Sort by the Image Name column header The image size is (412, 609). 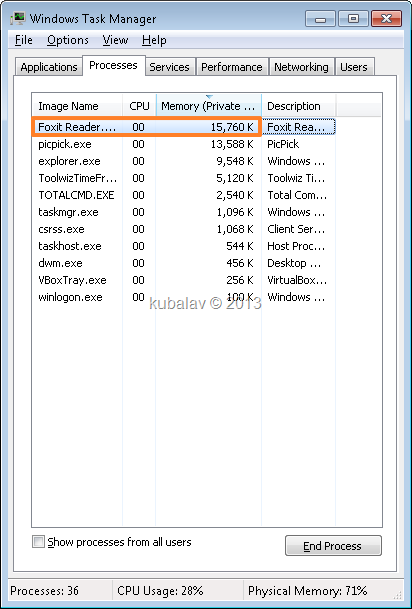(77, 106)
